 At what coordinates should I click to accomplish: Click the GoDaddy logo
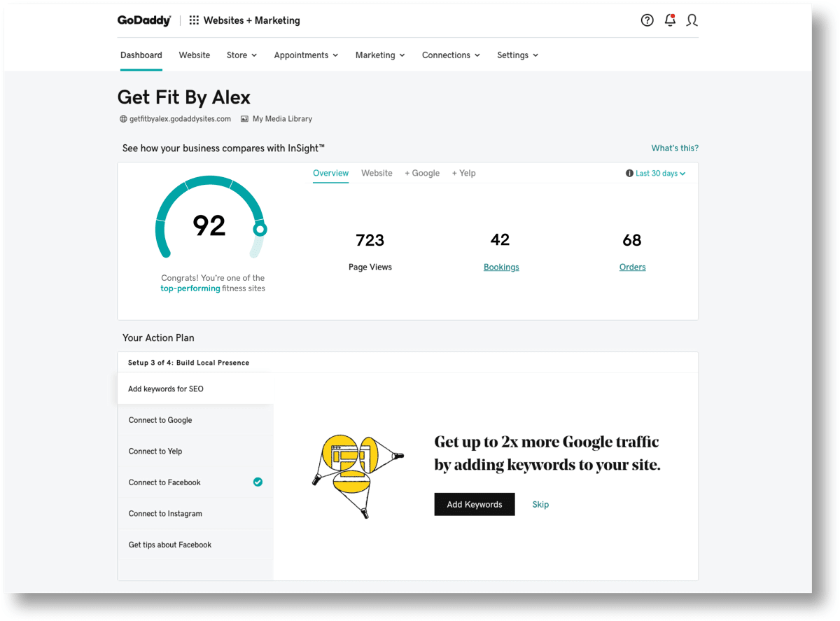[144, 20]
